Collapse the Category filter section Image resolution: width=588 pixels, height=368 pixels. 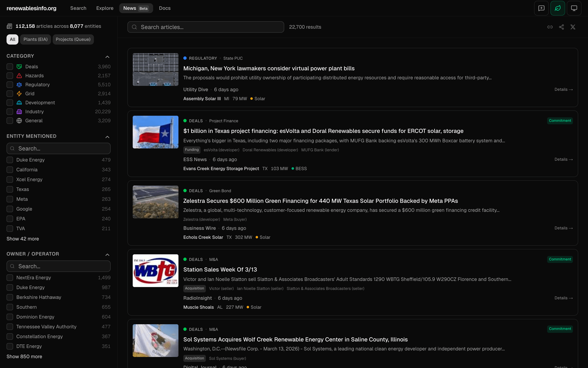107,57
